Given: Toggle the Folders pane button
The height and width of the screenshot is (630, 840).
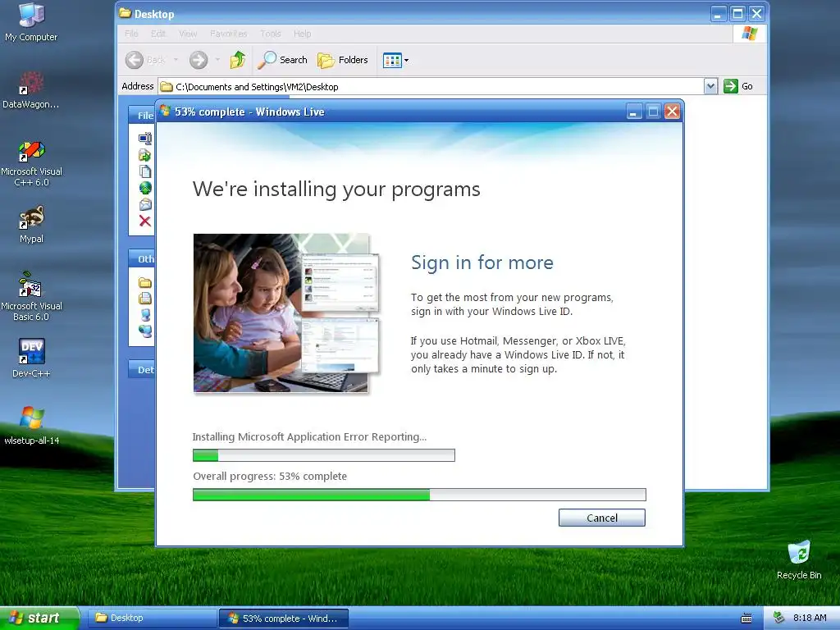Looking at the screenshot, I should [343, 60].
